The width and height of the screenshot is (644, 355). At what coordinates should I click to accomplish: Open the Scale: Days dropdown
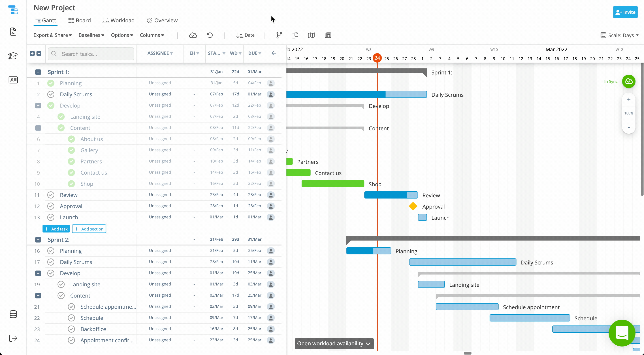point(620,35)
